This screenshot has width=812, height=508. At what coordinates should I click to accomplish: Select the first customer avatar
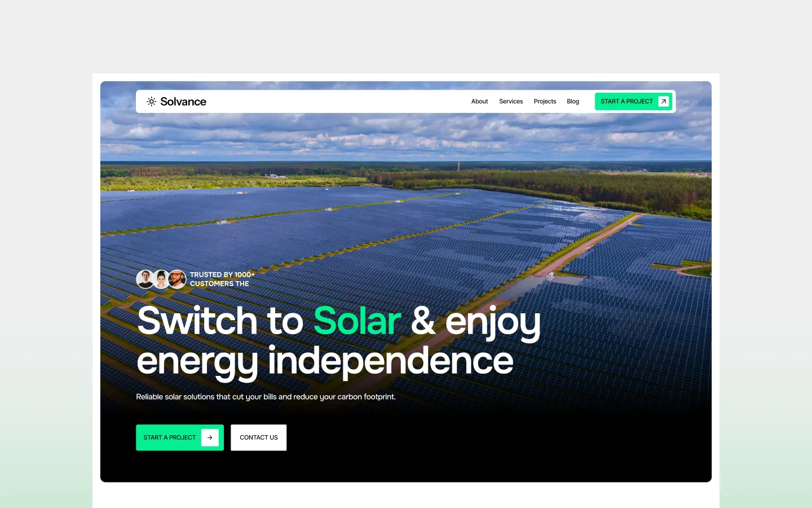coord(145,279)
